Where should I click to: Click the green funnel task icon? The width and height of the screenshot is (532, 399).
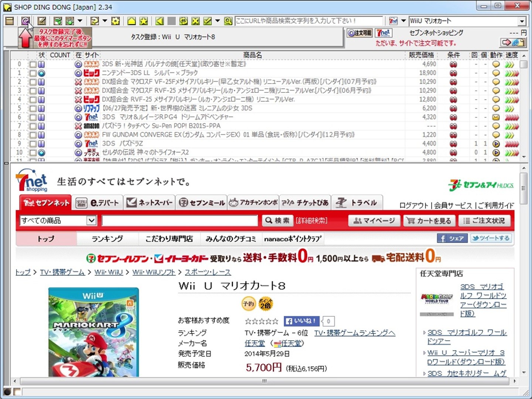[x=58, y=21]
